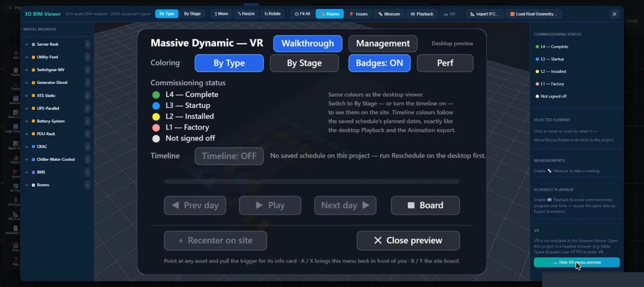Open the site Board
Viewport: 644px width, 287px height.
425,206
